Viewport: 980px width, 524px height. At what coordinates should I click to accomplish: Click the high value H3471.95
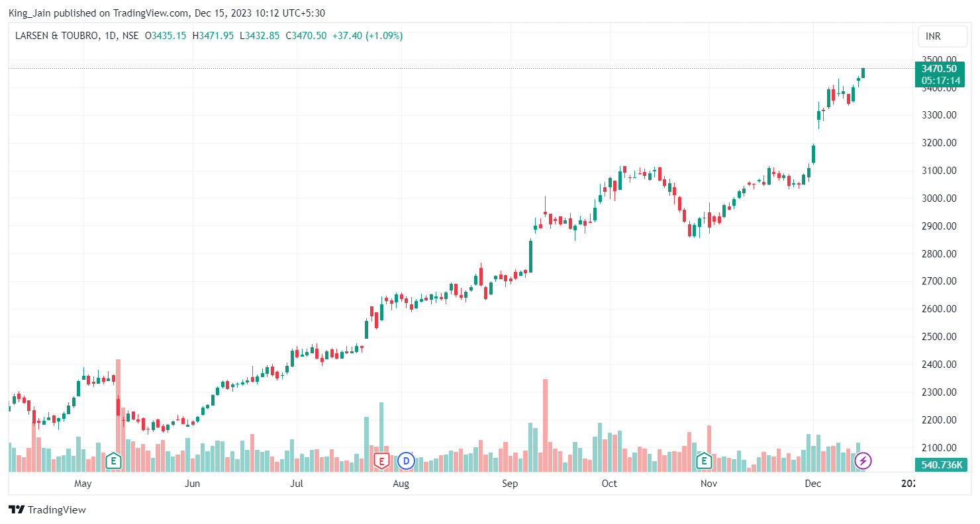(213, 36)
